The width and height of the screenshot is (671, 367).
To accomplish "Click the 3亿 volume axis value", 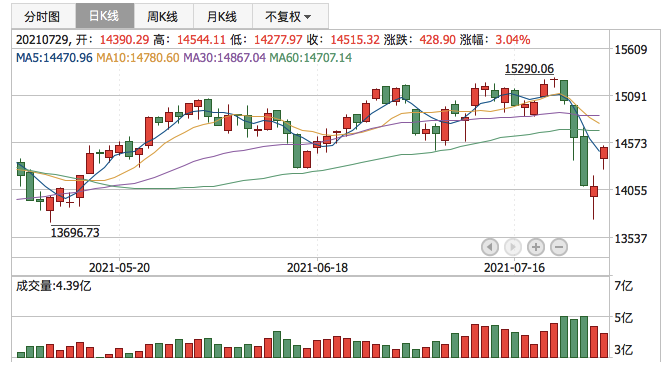I will [623, 350].
